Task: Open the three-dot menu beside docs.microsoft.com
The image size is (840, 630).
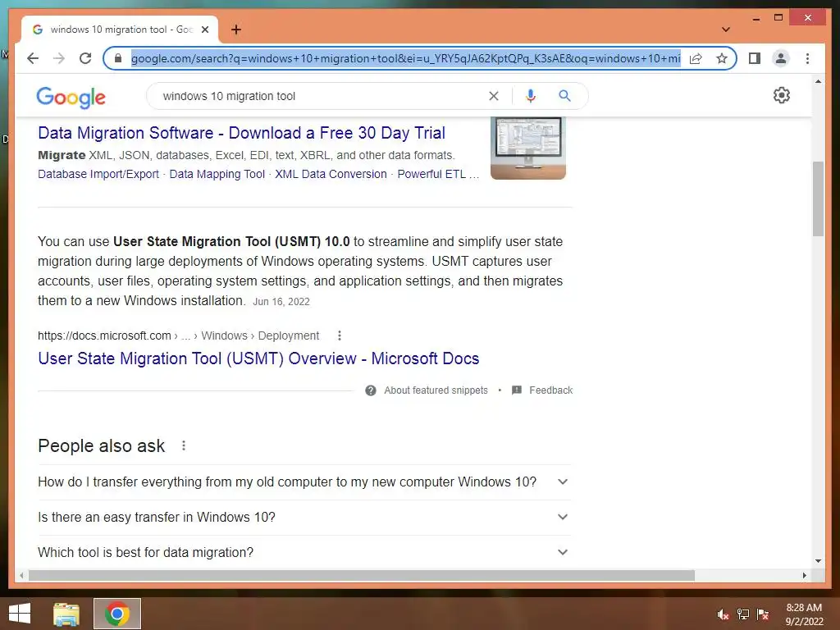Action: (x=339, y=336)
